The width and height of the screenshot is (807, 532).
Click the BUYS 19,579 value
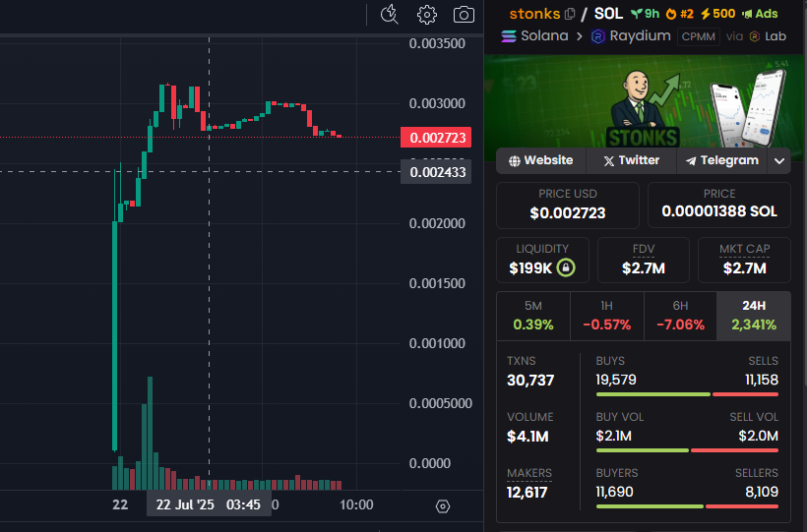616,380
